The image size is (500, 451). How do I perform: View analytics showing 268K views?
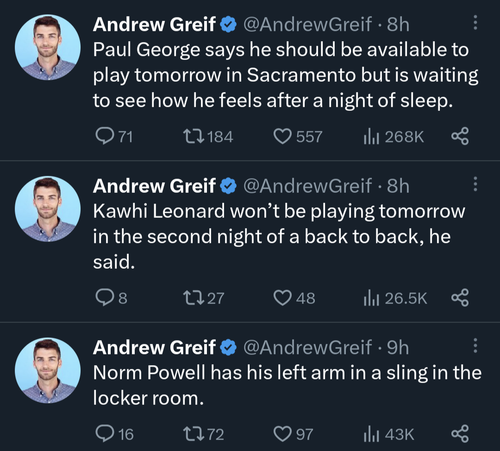(394, 137)
